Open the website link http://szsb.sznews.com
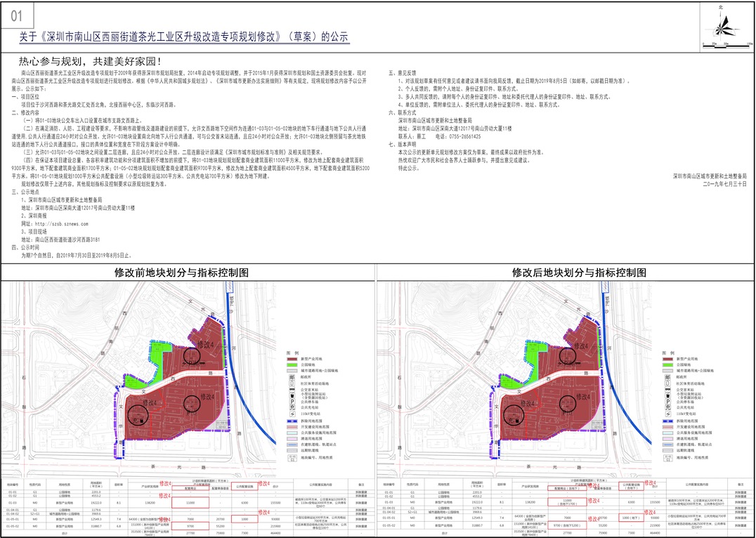Screen dimensions: 756x538 click(61, 223)
